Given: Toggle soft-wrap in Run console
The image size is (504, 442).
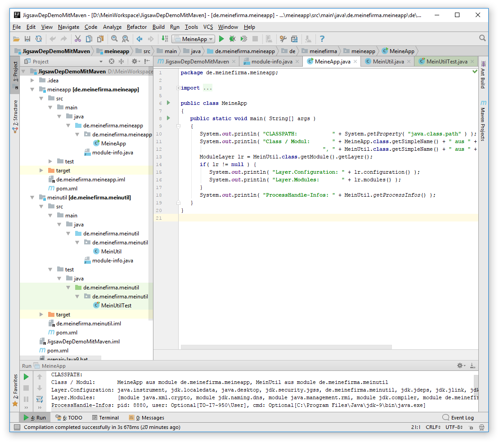Looking at the screenshot, I should (40, 399).
